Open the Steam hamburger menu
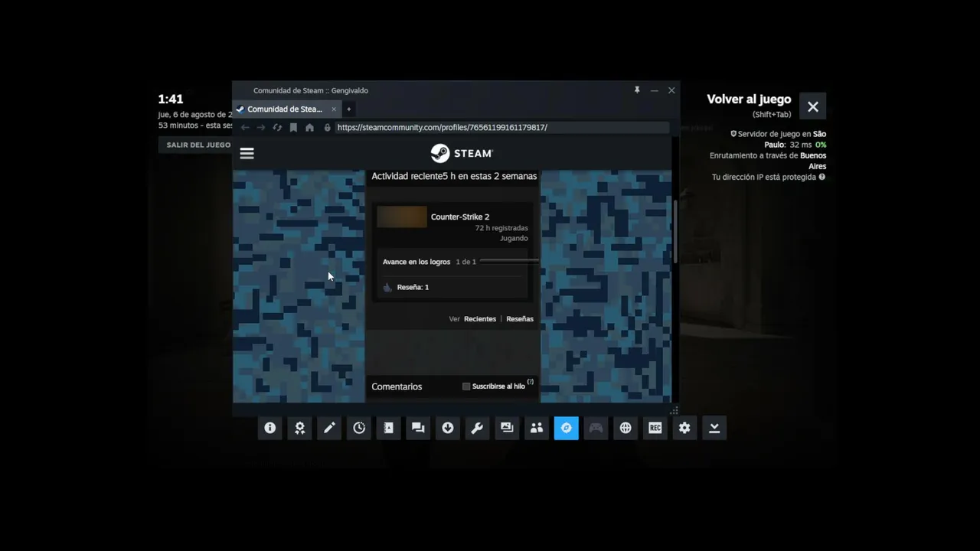 [x=247, y=153]
